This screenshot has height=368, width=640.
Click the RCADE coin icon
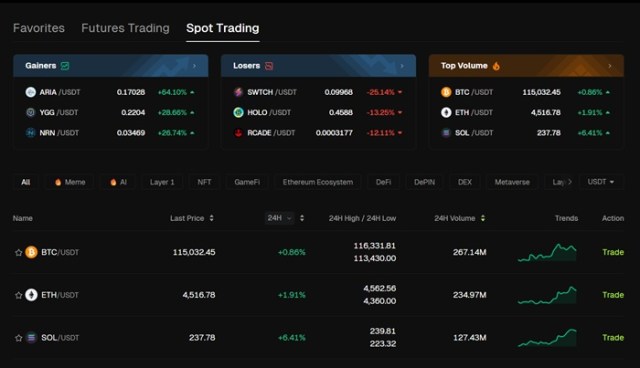coord(238,133)
